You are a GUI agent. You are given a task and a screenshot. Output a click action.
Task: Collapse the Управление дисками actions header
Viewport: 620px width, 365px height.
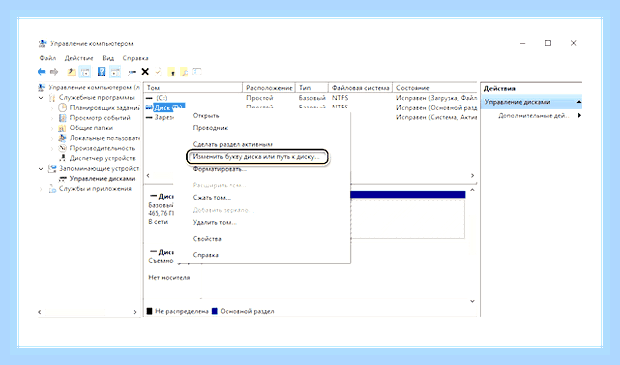coord(579,102)
